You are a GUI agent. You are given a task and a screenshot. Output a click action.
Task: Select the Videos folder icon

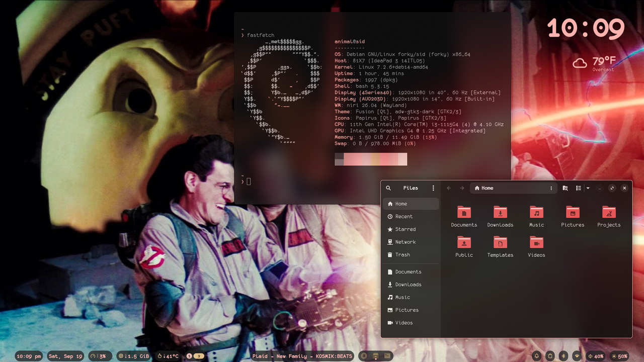536,242
